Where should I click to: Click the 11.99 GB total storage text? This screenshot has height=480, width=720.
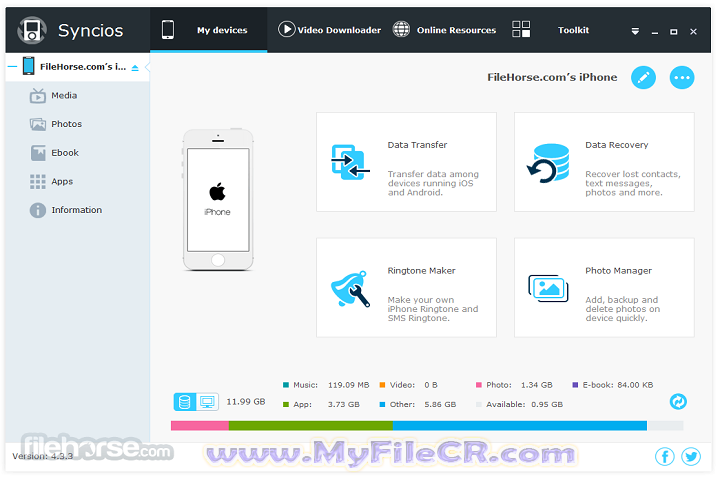(246, 402)
